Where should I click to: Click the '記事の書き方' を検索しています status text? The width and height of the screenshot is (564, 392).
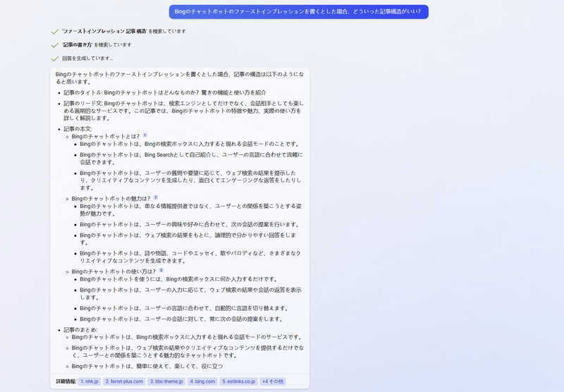point(97,44)
